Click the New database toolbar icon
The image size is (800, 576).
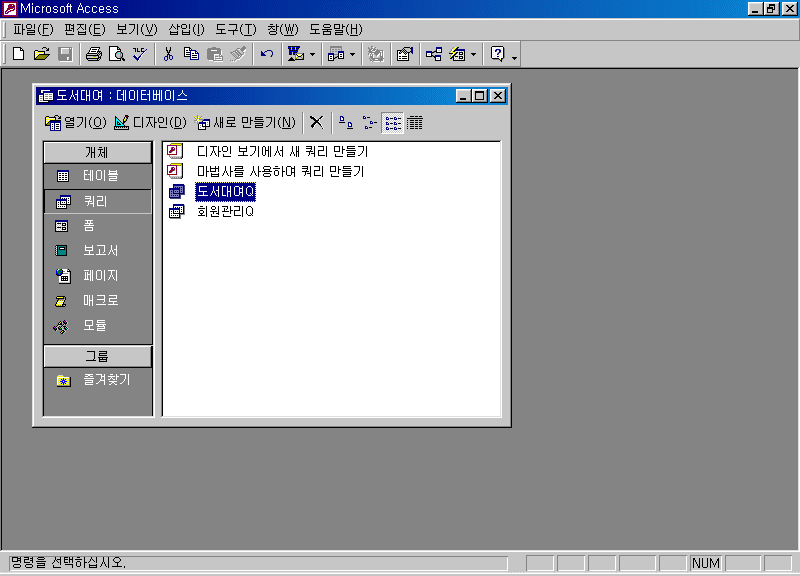(18, 54)
